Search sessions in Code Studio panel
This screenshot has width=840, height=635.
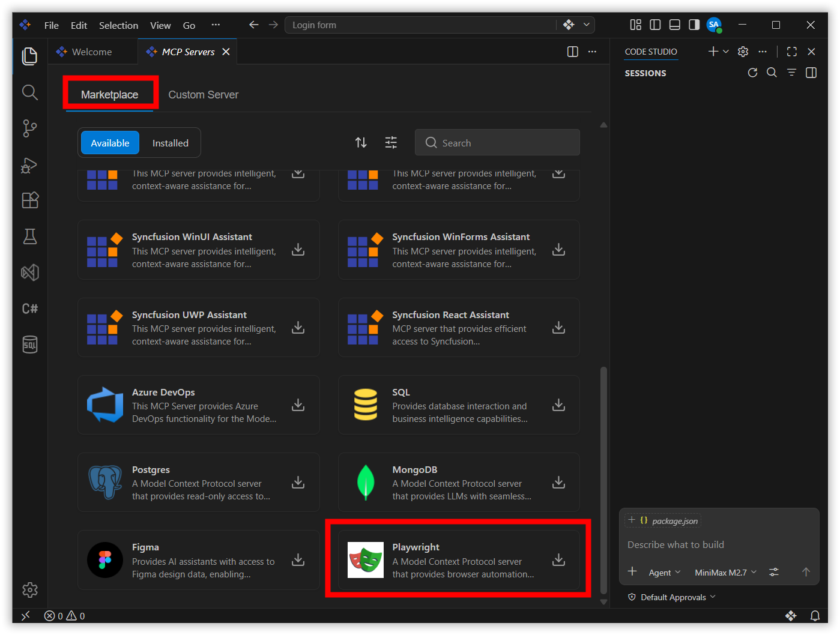point(772,73)
